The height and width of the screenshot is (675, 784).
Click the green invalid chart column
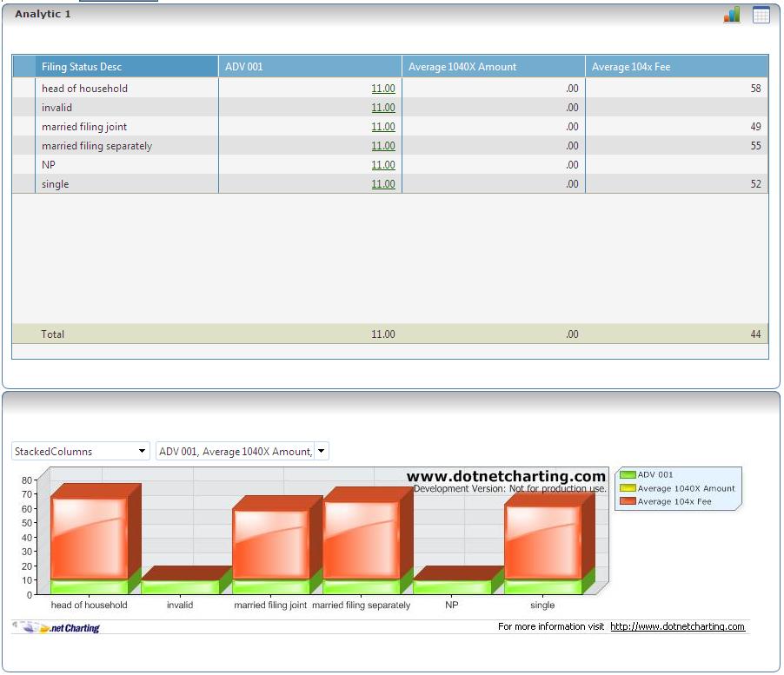pos(180,587)
